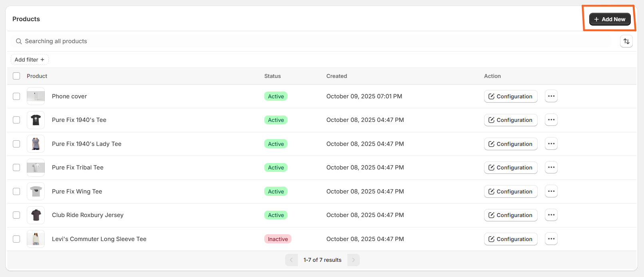The image size is (644, 277).
Task: Click the Club Ride Roxbury Jersey thumbnail
Action: tap(36, 215)
